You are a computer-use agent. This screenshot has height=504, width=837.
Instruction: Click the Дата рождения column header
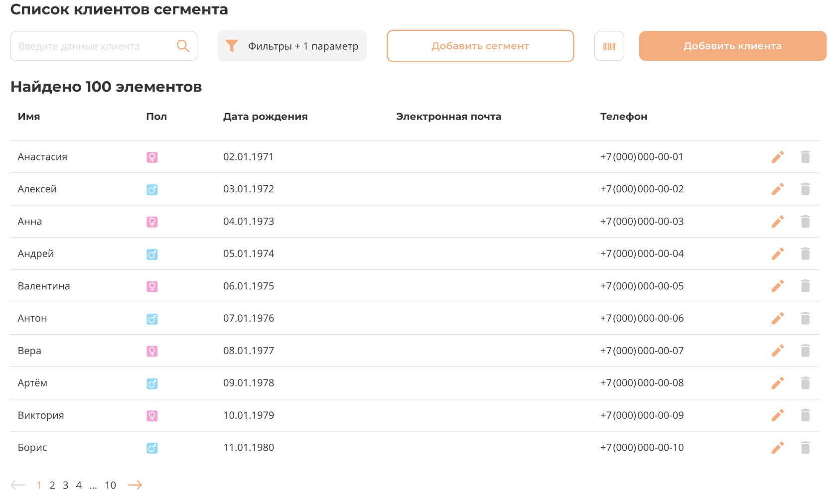[x=265, y=117]
